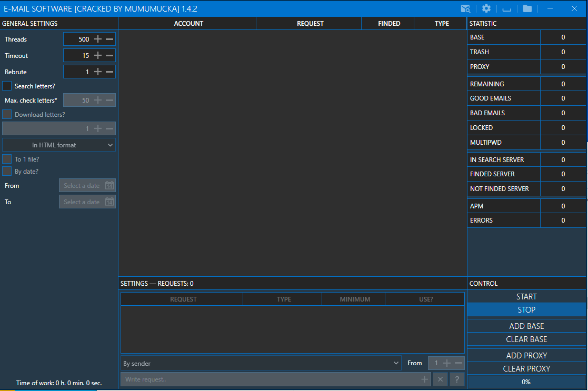Decrease Timeout value with minus icon
588x391 pixels.
[109, 56]
